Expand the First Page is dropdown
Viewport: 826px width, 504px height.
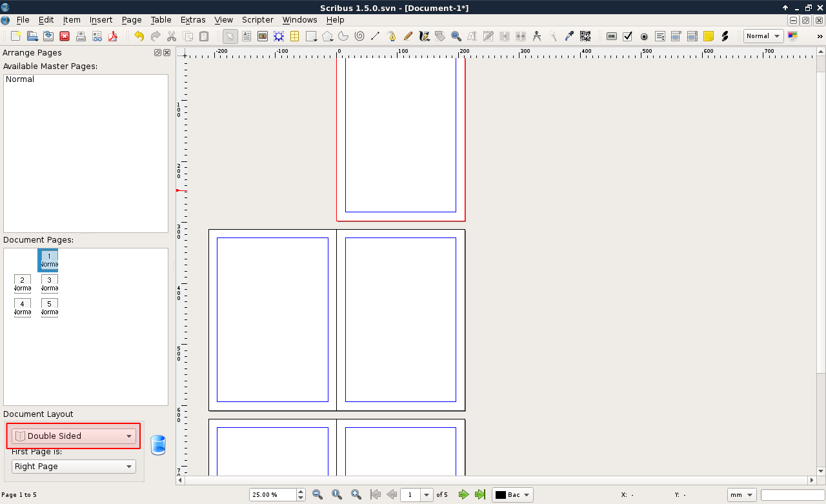74,467
